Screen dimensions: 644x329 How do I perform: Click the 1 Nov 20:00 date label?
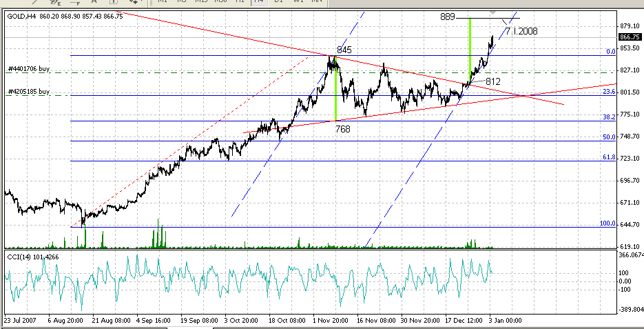pos(331,320)
